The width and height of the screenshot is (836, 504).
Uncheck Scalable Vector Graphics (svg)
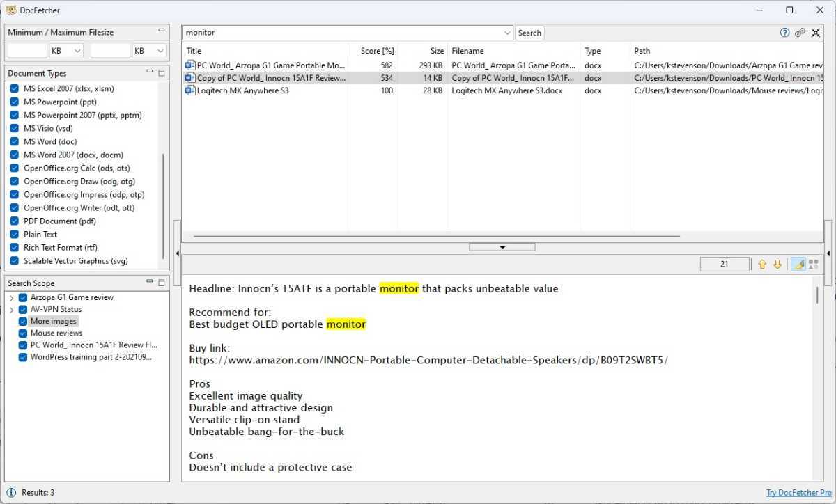tap(15, 260)
